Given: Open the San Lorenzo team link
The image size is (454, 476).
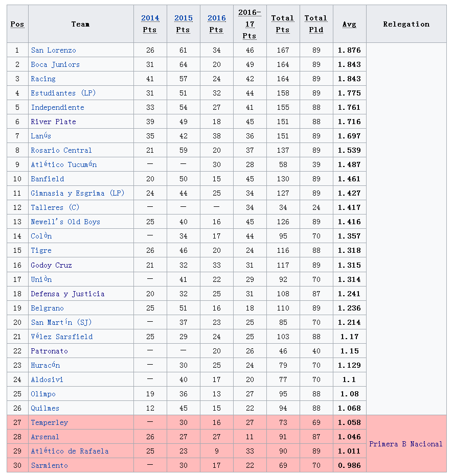Looking at the screenshot, I should click(54, 50).
